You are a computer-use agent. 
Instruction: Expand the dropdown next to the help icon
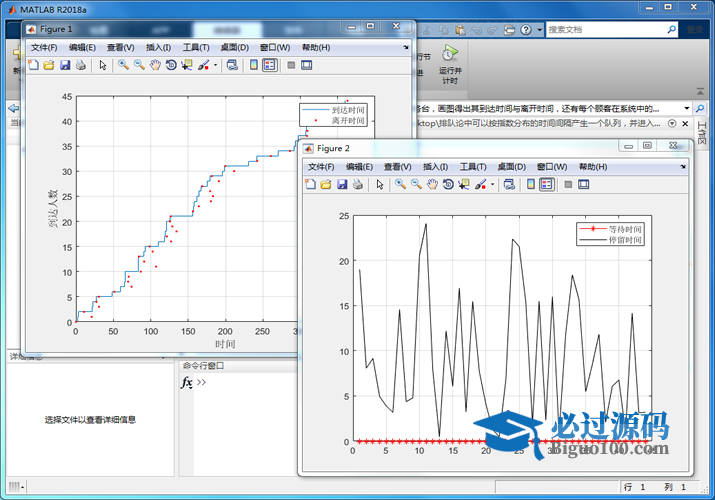coord(538,30)
